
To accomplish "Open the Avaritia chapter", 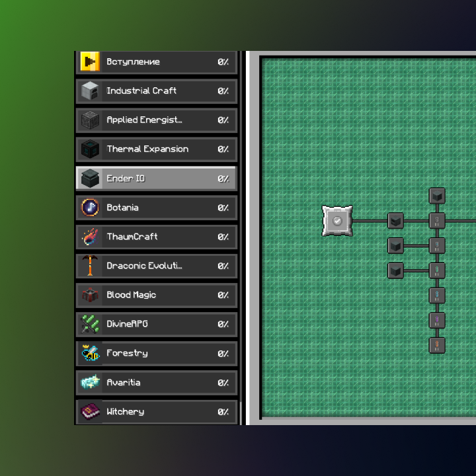I will coord(156,383).
